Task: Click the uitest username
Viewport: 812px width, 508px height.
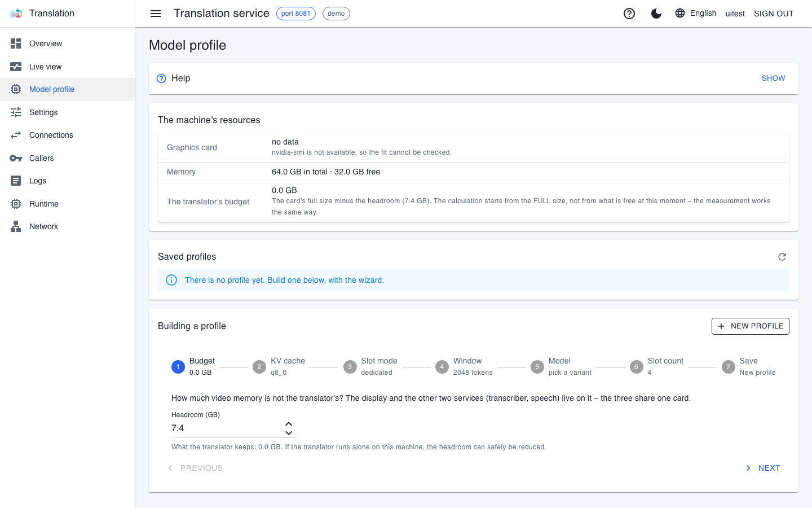Action: pyautogui.click(x=735, y=14)
